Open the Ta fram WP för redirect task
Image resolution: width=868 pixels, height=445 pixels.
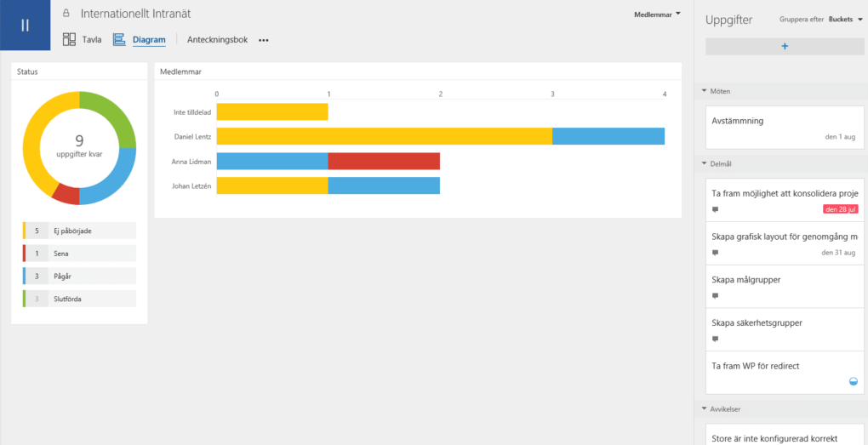[785, 373]
